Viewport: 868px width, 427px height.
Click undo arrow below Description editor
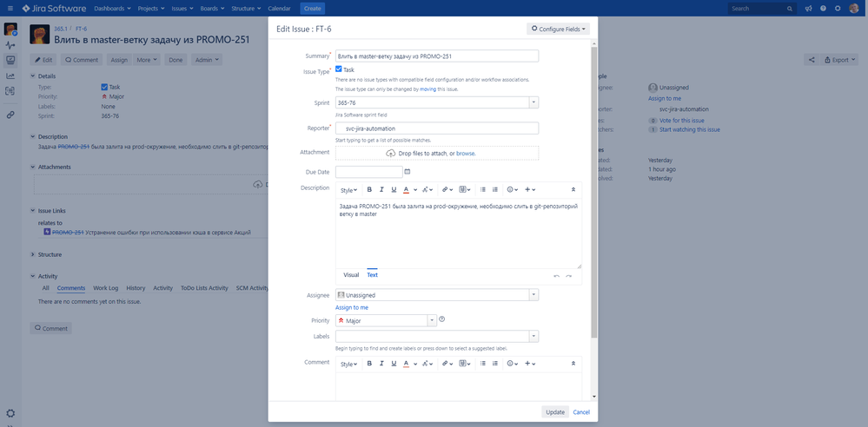(x=556, y=275)
